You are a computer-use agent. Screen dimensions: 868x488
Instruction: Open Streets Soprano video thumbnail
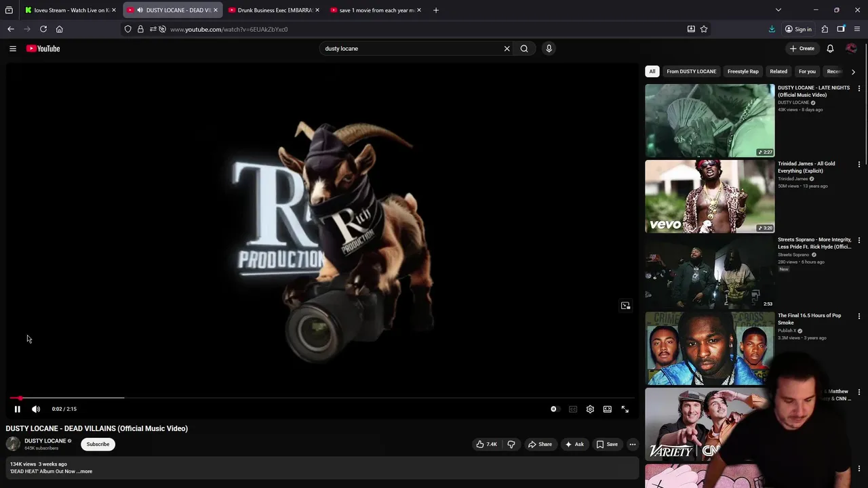coord(709,272)
